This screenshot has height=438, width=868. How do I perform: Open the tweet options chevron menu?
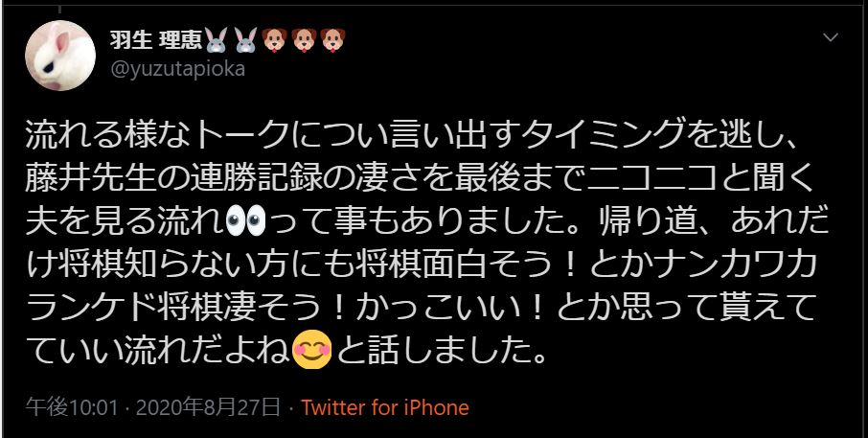(x=831, y=37)
